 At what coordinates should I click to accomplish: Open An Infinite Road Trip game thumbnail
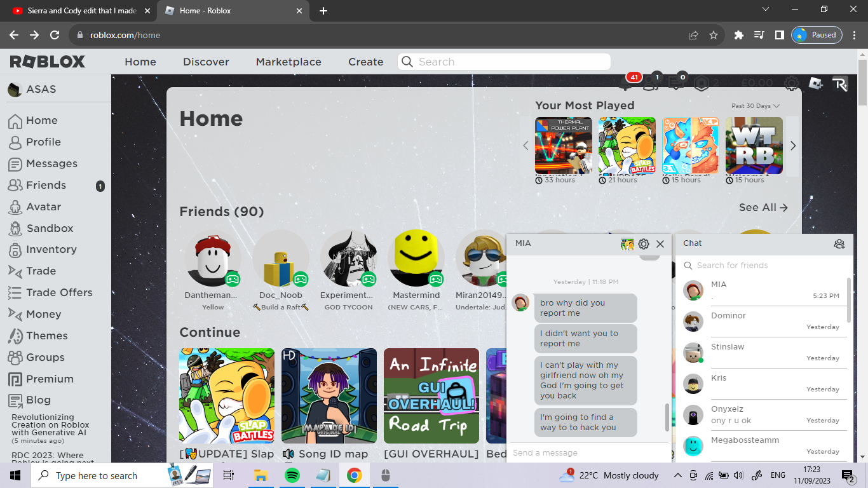tap(431, 396)
